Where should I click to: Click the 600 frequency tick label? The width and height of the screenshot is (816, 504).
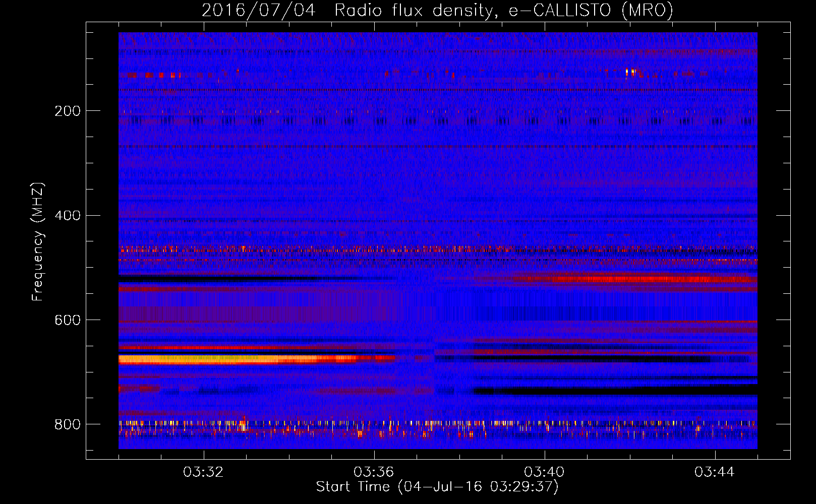pos(68,320)
